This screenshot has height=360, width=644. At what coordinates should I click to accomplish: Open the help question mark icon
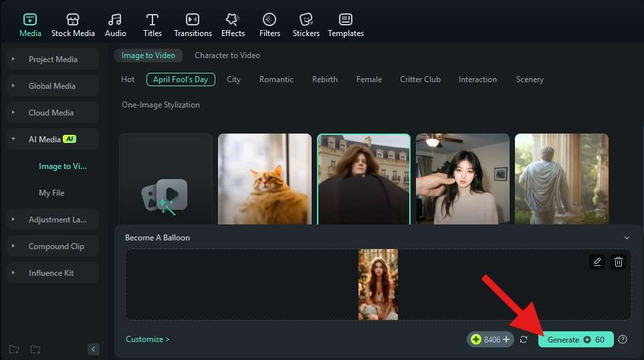[623, 339]
